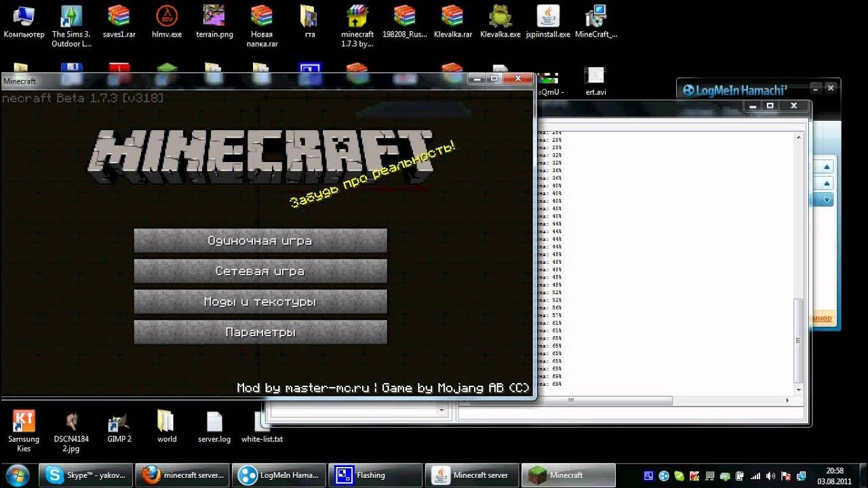This screenshot has height=488, width=868.
Task: Select the white-list.txt file icon
Action: click(x=262, y=427)
